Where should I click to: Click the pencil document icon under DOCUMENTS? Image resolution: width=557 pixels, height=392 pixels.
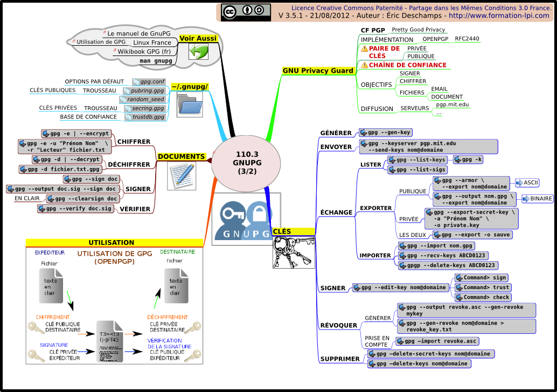pos(182,176)
